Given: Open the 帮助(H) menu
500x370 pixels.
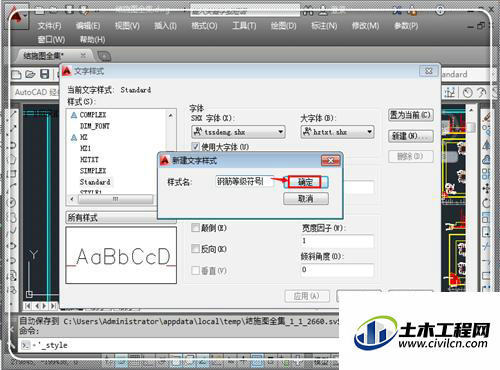Looking at the screenshot, I should [x=92, y=40].
